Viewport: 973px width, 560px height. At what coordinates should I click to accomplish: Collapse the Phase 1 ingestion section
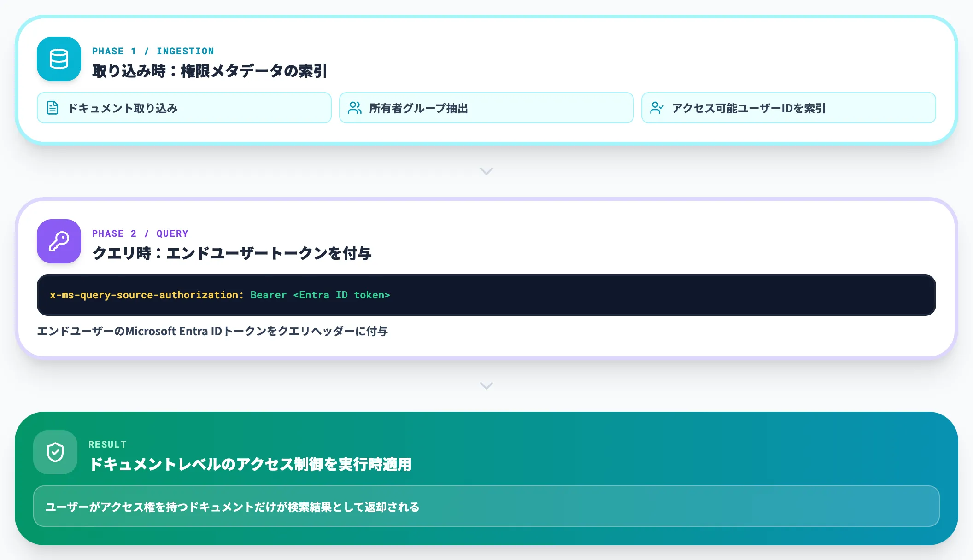(486, 171)
